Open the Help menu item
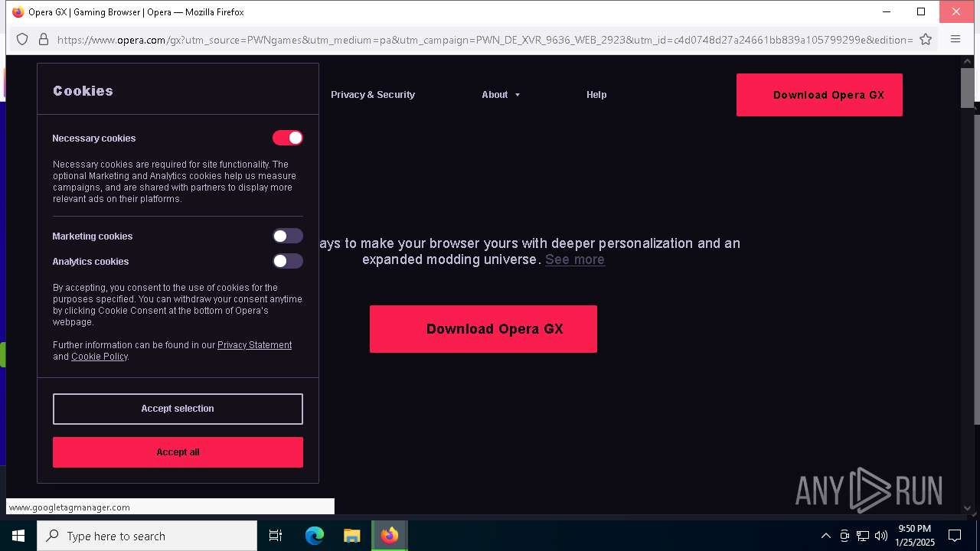The height and width of the screenshot is (551, 980). coord(596,95)
